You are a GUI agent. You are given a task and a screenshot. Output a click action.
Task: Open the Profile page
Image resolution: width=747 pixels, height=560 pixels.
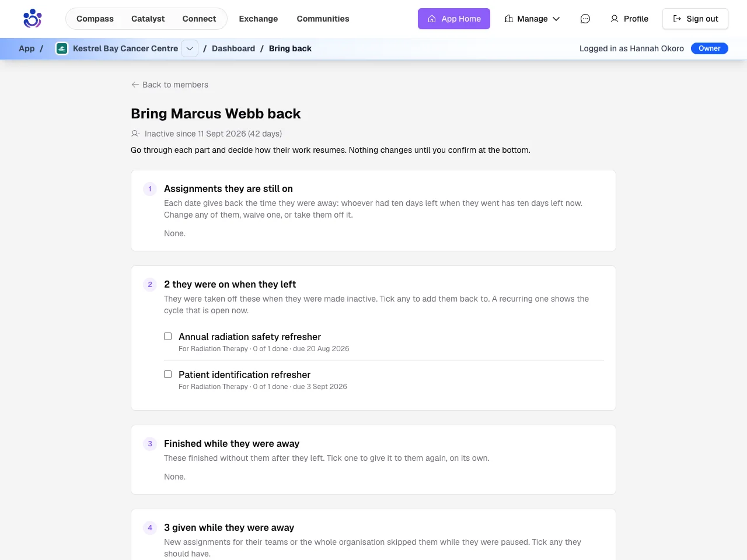pyautogui.click(x=629, y=19)
